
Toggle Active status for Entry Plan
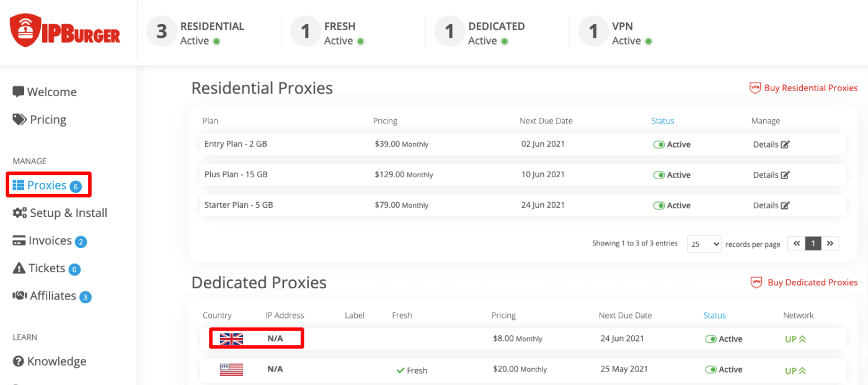click(659, 144)
